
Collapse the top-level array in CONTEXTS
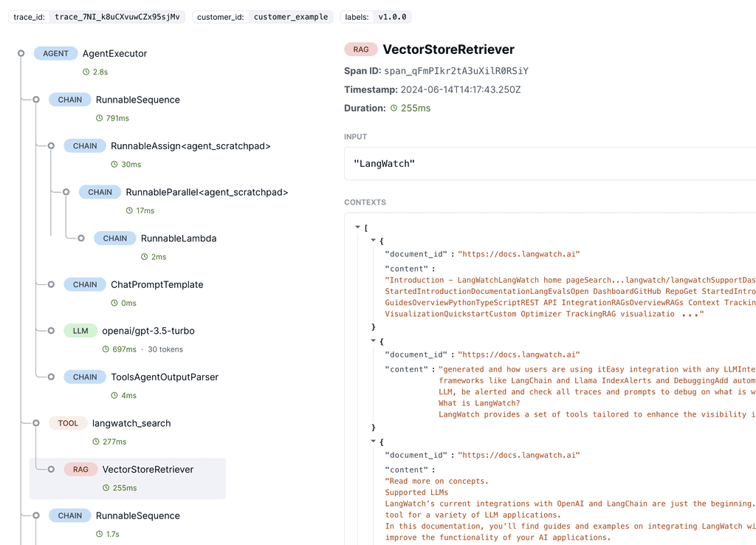click(358, 227)
